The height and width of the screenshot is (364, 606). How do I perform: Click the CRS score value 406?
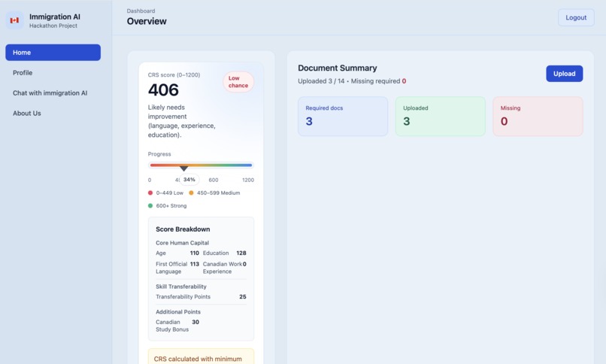163,90
